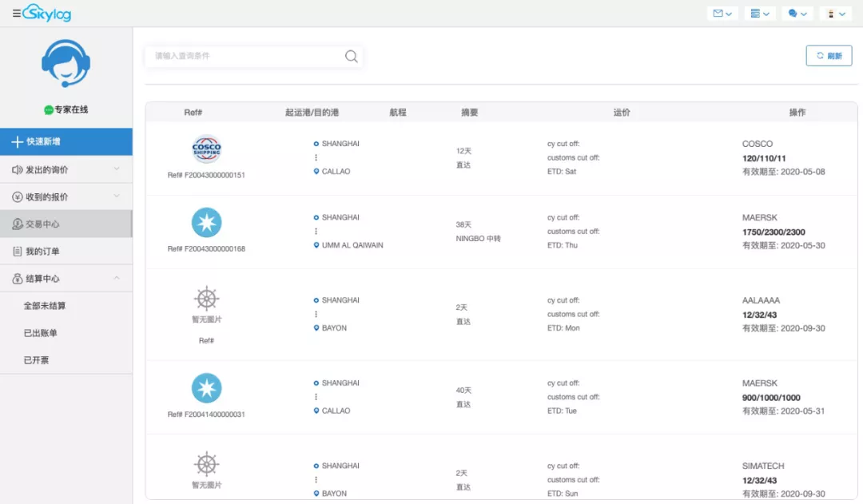863x504 pixels.
Task: Click Maersk logo for Ref F20043000000168
Action: coord(206,223)
